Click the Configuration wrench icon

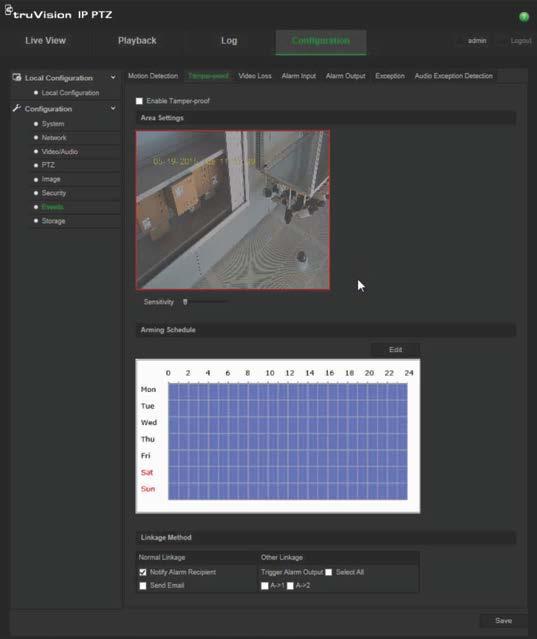point(17,108)
